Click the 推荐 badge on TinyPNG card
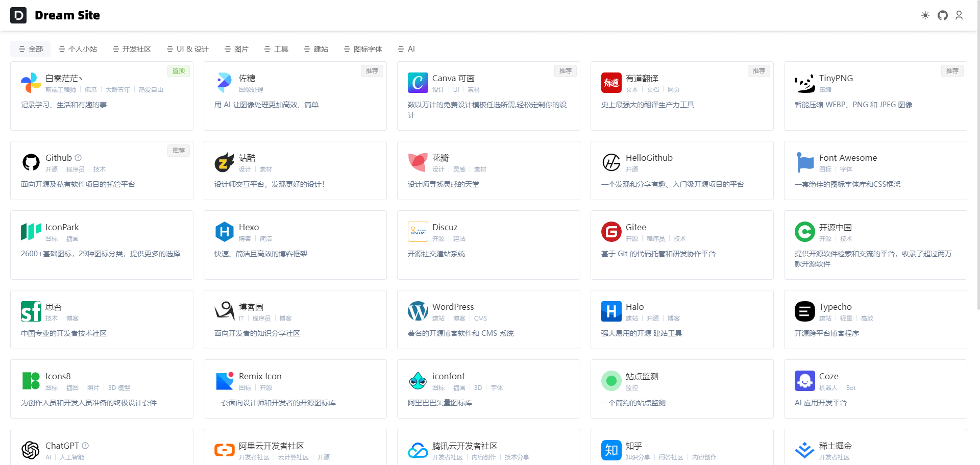The height and width of the screenshot is (465, 980). 952,71
